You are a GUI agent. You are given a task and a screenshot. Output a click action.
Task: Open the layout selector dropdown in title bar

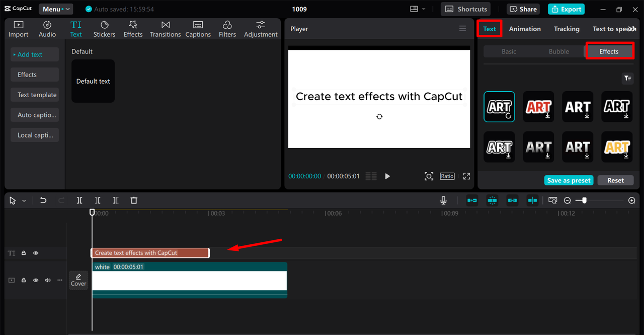tap(418, 9)
